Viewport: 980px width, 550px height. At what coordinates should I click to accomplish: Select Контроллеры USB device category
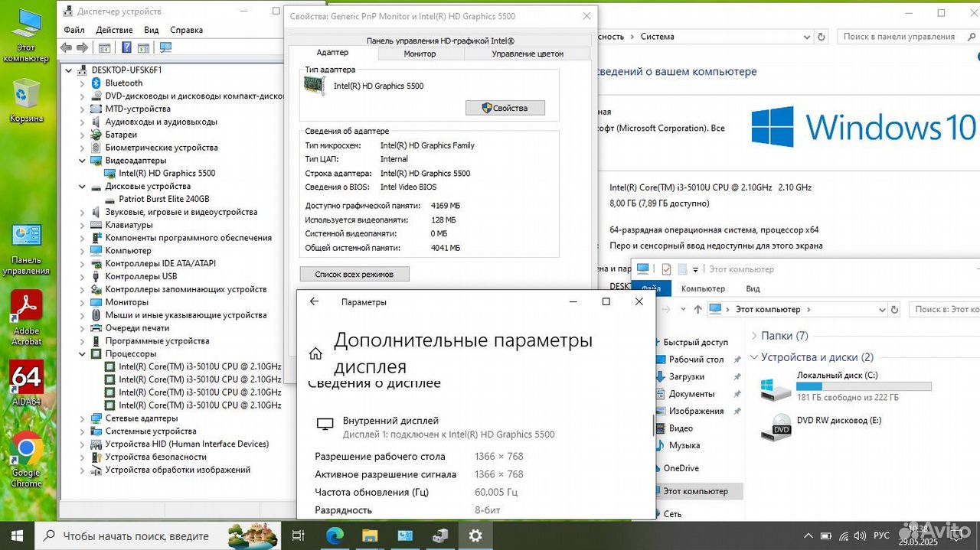[141, 276]
